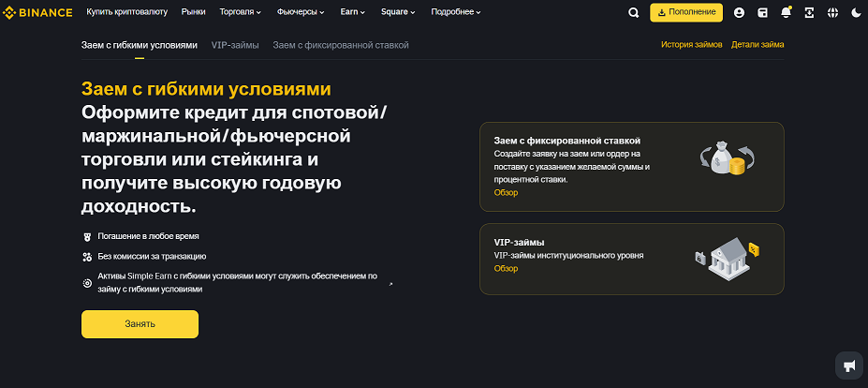Click the VIP-займы card title

click(519, 243)
